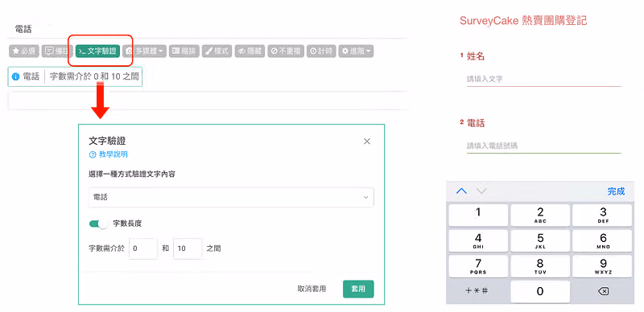Tap the 2 ABC key
The height and width of the screenshot is (312, 644).
[540, 216]
